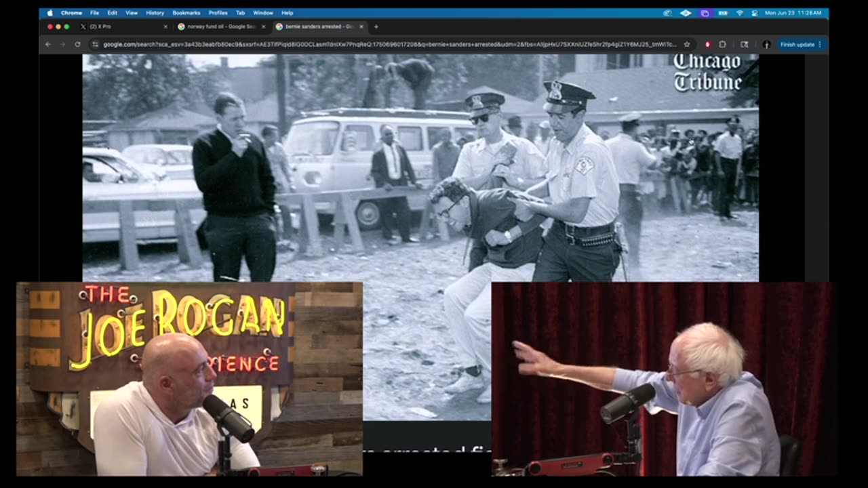Image resolution: width=868 pixels, height=488 pixels.
Task: Open the Tab menu in menu bar
Action: click(240, 13)
